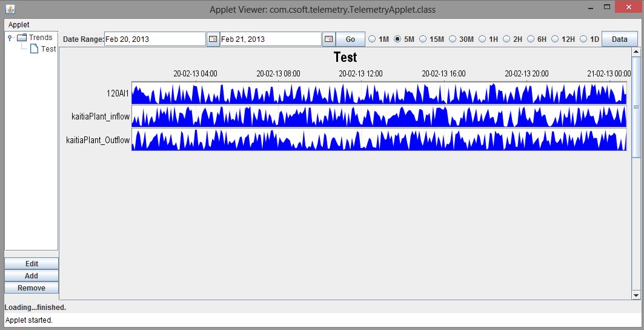Click the 20-02-13 04:00 time axis label
This screenshot has height=330, width=644.
pyautogui.click(x=195, y=73)
